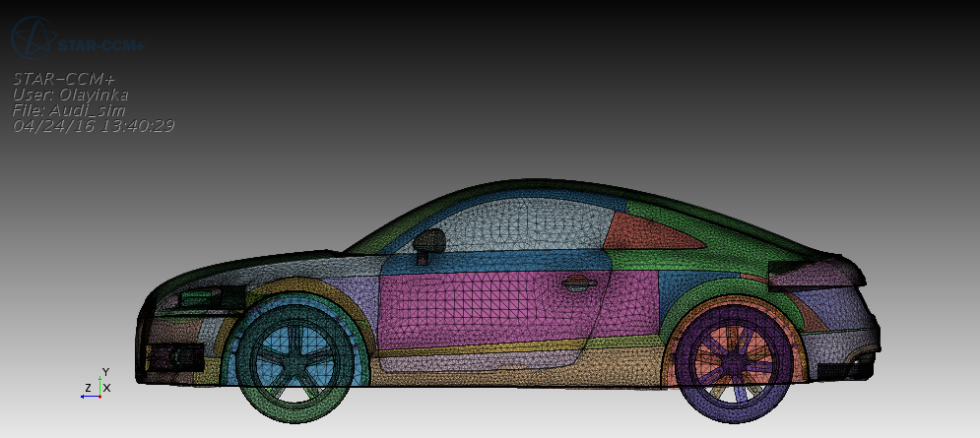
Task: Click the STAR-CCM+ logo in the corner
Action: click(77, 39)
